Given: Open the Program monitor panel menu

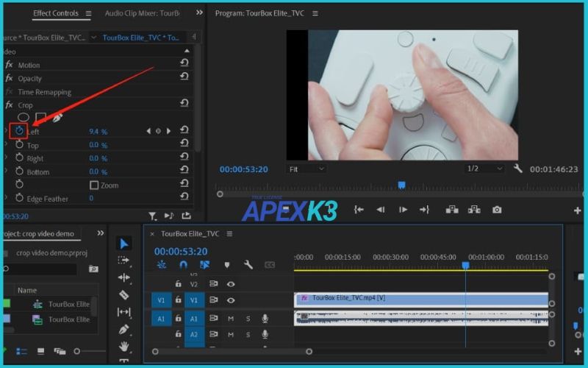Looking at the screenshot, I should tap(315, 13).
